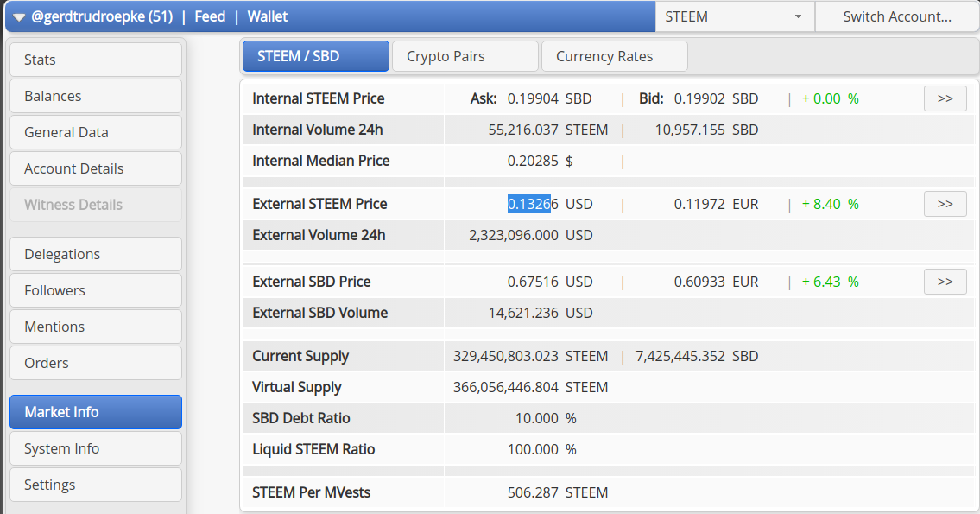980x514 pixels.
Task: Click the 14,621.236 USD SBD volume
Action: click(x=541, y=313)
